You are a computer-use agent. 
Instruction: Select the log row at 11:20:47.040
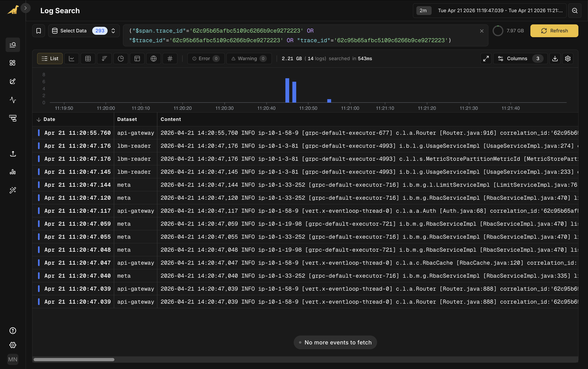(x=305, y=276)
